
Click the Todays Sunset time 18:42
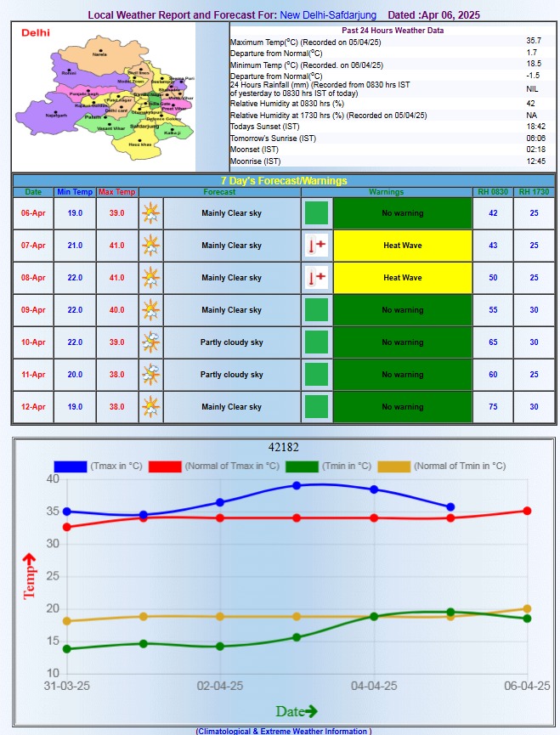(x=535, y=127)
